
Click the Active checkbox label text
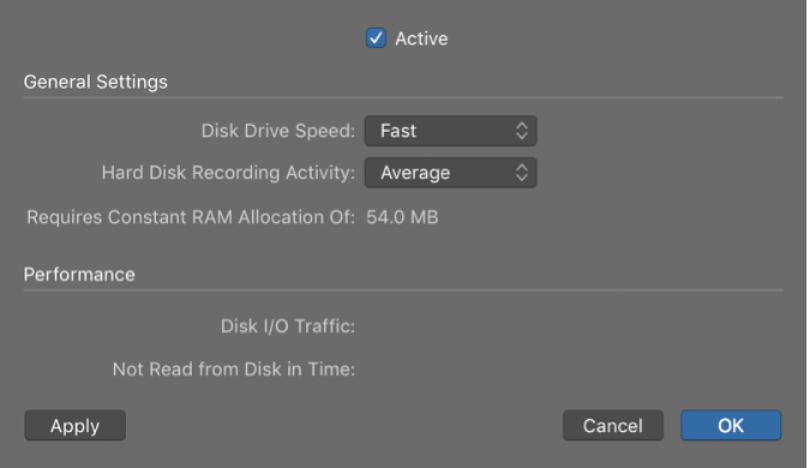coord(421,39)
